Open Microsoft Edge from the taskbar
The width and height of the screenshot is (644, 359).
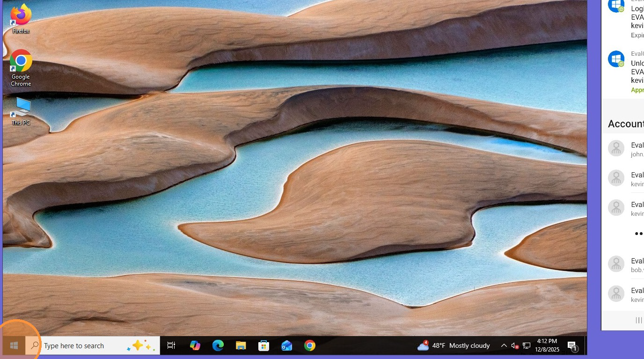click(218, 345)
